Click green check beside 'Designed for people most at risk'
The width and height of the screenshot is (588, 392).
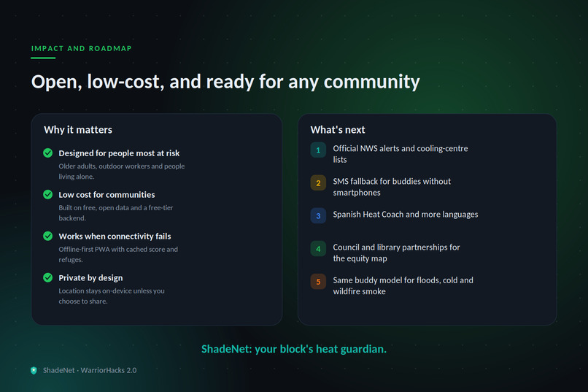pos(47,153)
